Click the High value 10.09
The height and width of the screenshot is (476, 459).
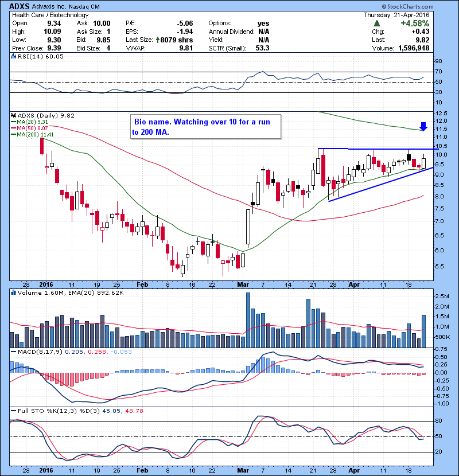(52, 32)
